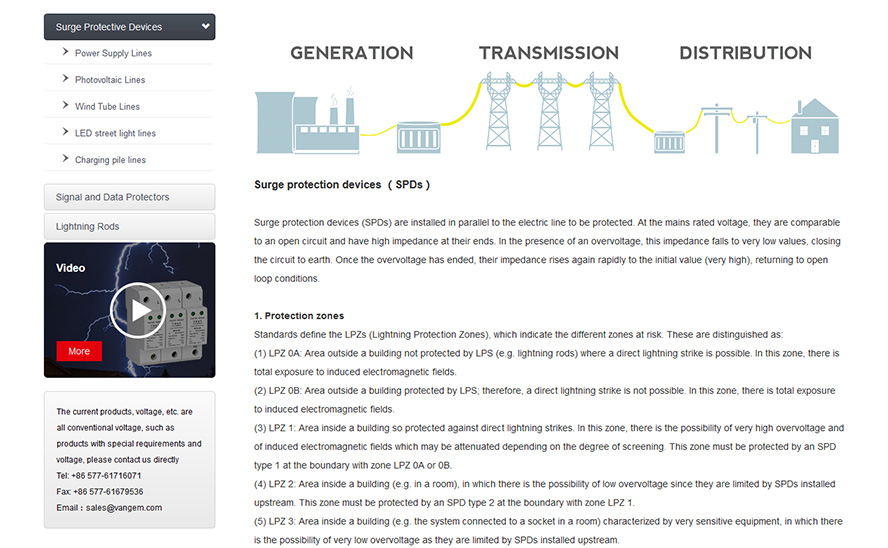Collapse the Surge Protective Devices menu chevron
Screen dimensions: 888x548
(x=205, y=27)
